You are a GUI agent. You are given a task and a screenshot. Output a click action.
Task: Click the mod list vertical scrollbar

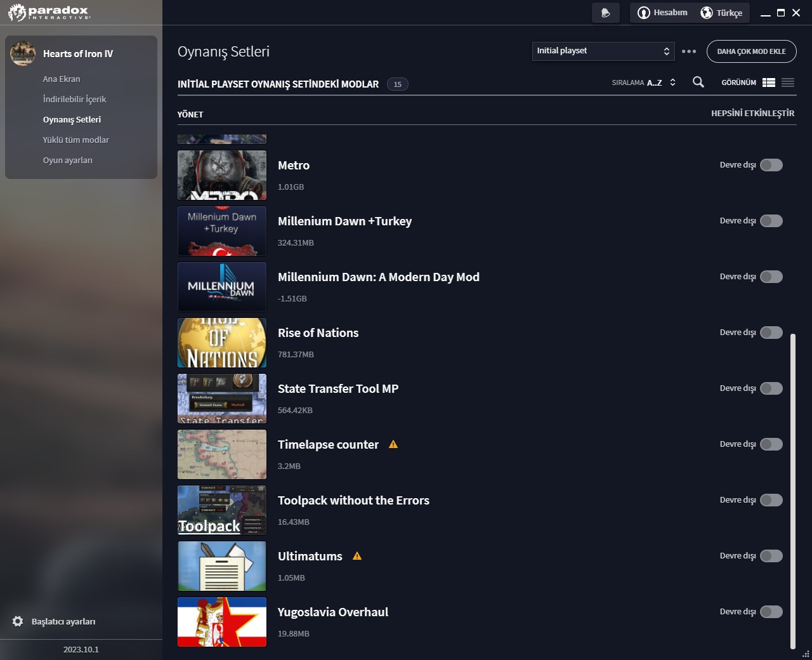point(793,491)
